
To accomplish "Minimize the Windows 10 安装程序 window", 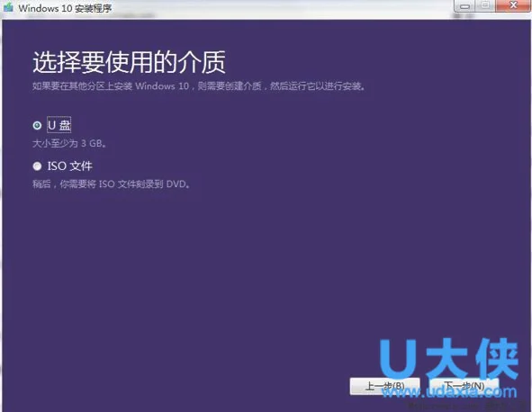I will [464, 6].
